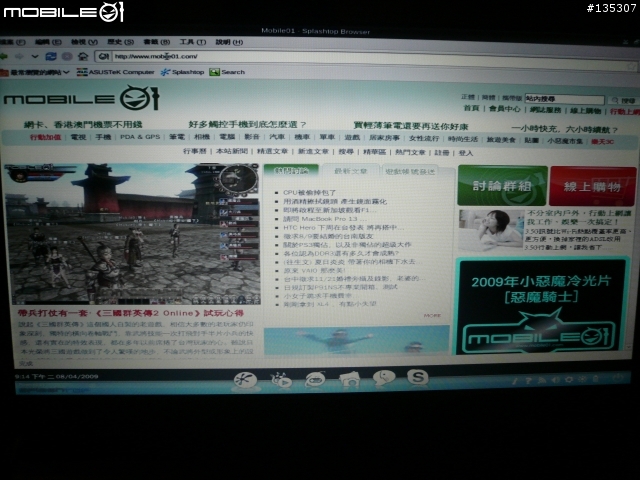This screenshot has width=640, height=480.
Task: Click the game screenshot thumbnail
Action: 131,234
